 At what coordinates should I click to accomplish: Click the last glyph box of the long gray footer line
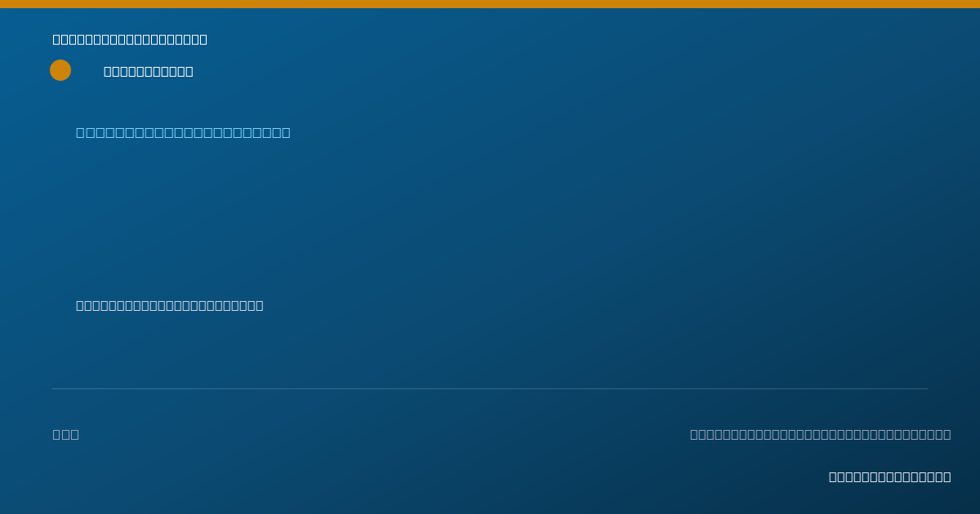tap(947, 434)
